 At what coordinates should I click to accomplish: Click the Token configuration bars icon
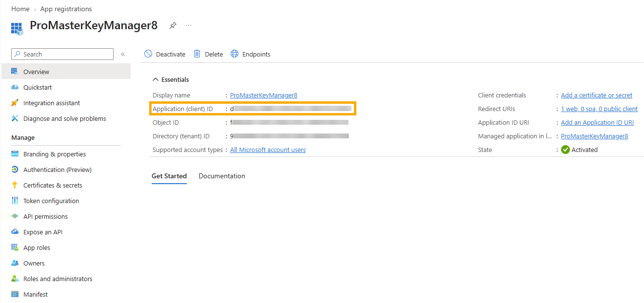[x=15, y=201]
